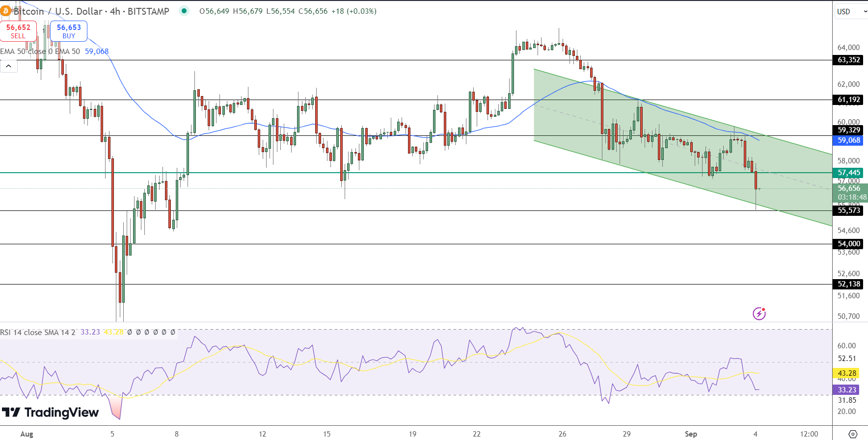Click the green market status dot
This screenshot has width=868, height=440.
pos(184,11)
